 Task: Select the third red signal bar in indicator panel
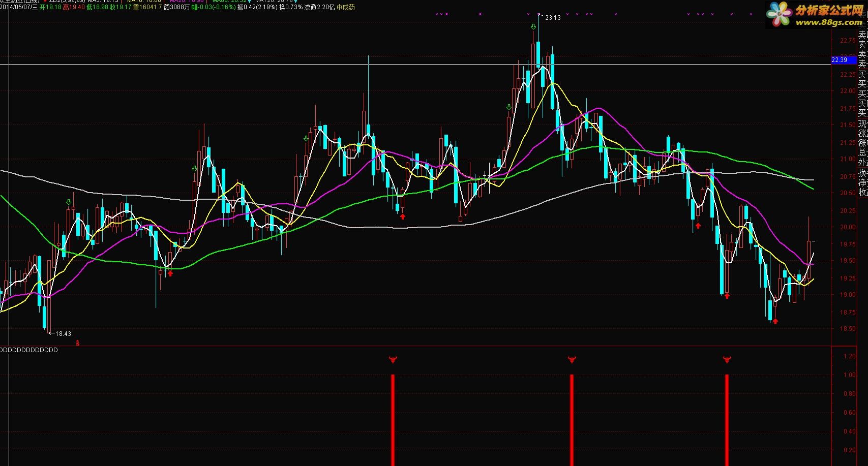[x=727, y=420]
